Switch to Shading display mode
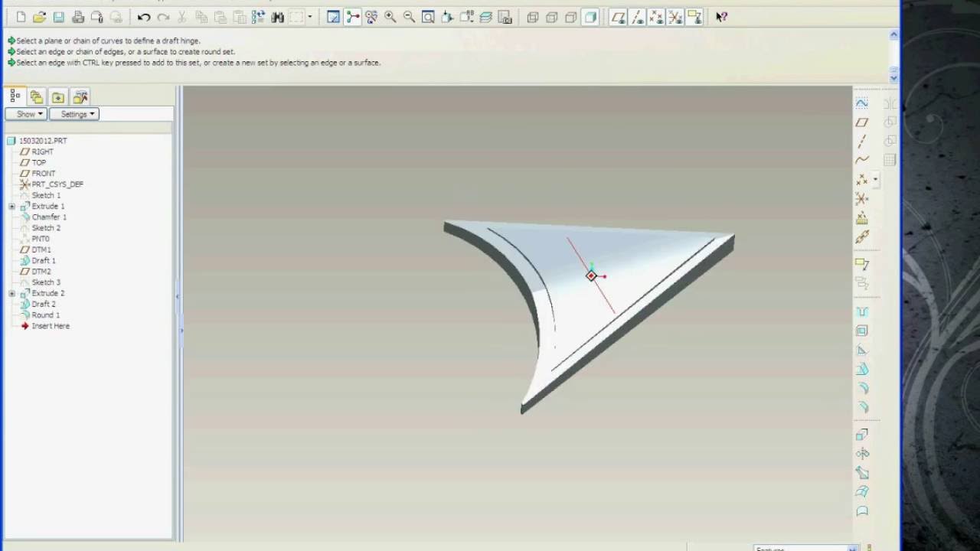This screenshot has width=980, height=551. pyautogui.click(x=590, y=17)
